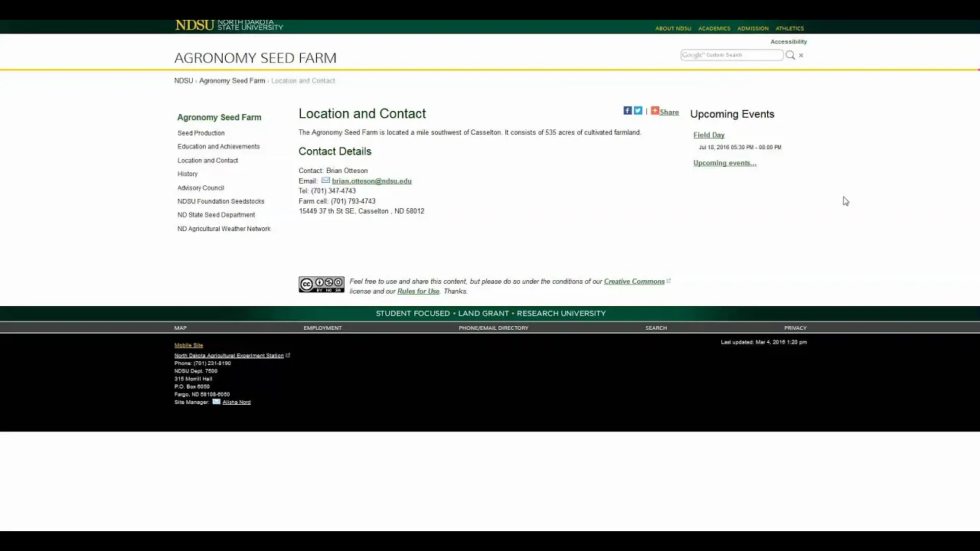Image resolution: width=980 pixels, height=551 pixels.
Task: Open the Rules for Use link
Action: (x=418, y=292)
